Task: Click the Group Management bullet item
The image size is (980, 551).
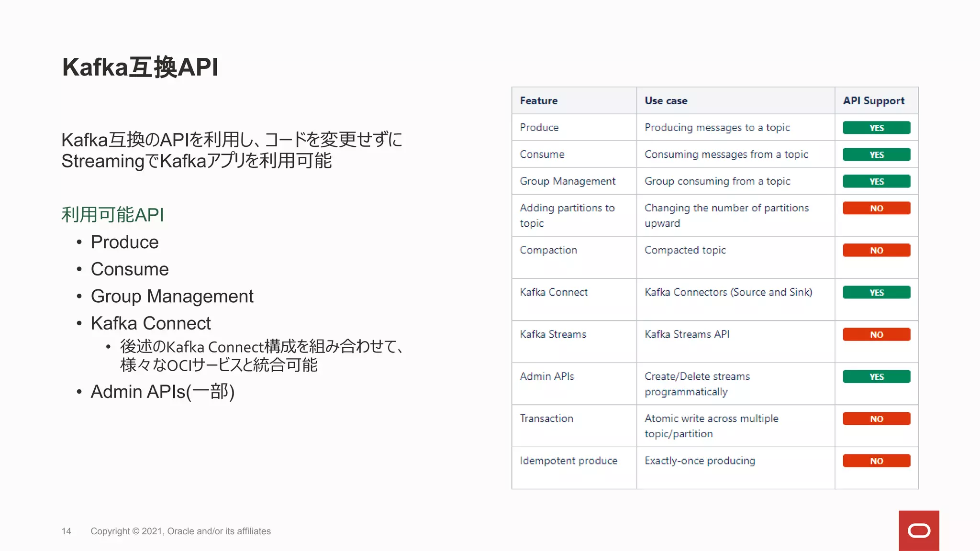Action: coord(172,297)
